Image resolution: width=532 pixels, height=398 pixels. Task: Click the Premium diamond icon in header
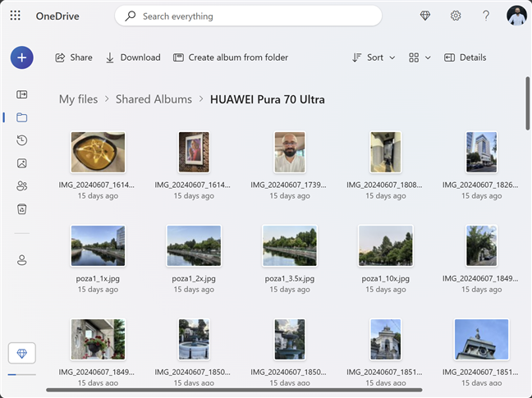coord(425,16)
